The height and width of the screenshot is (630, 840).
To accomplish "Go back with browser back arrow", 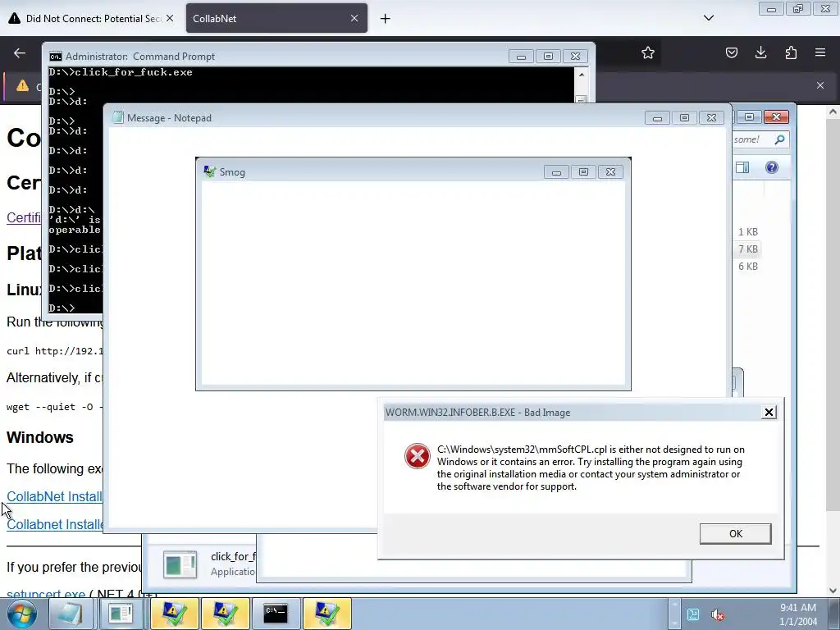I will point(20,53).
